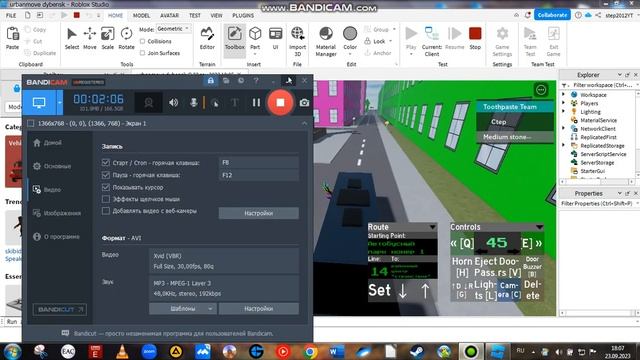Open VLC from the taskbar
The width and height of the screenshot is (640, 360).
(x=122, y=351)
